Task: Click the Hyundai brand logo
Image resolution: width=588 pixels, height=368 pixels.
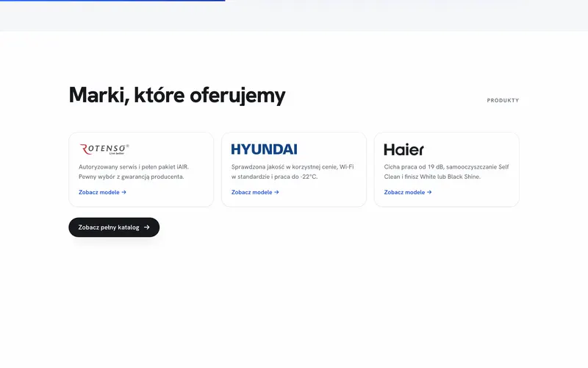Action: tap(264, 149)
